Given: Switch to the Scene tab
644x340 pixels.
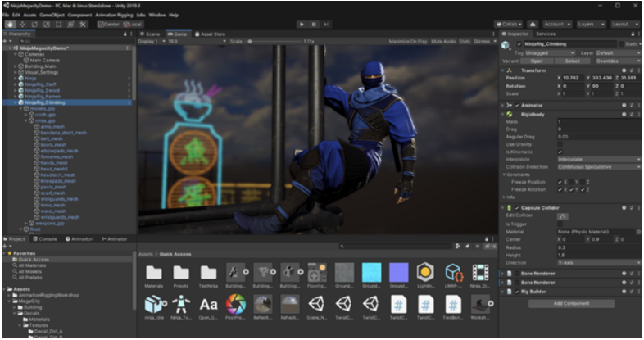Looking at the screenshot, I should 150,34.
